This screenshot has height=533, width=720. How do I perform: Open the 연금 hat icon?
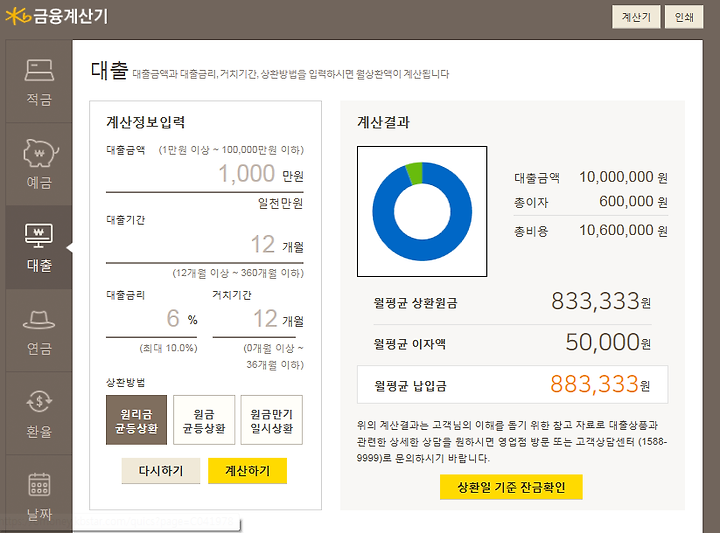[39, 320]
